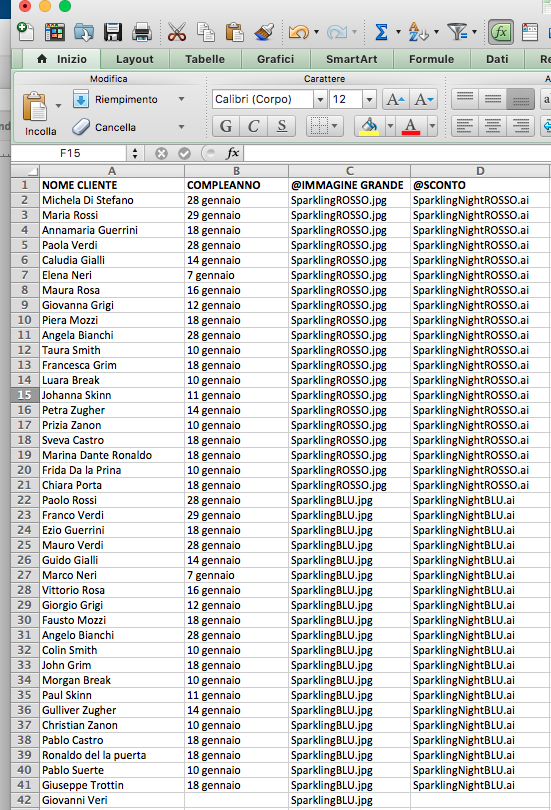
Task: Toggle bold G formatting button
Action: (226, 126)
